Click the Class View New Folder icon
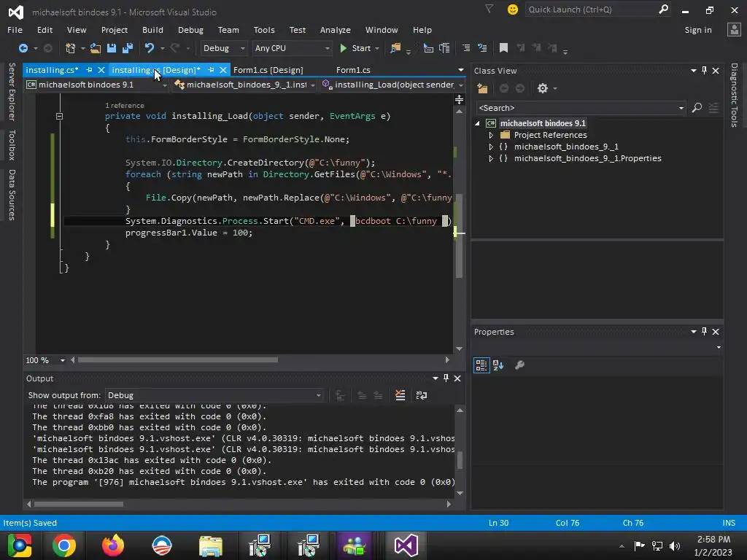Screen dimensions: 747x560 point(483,88)
